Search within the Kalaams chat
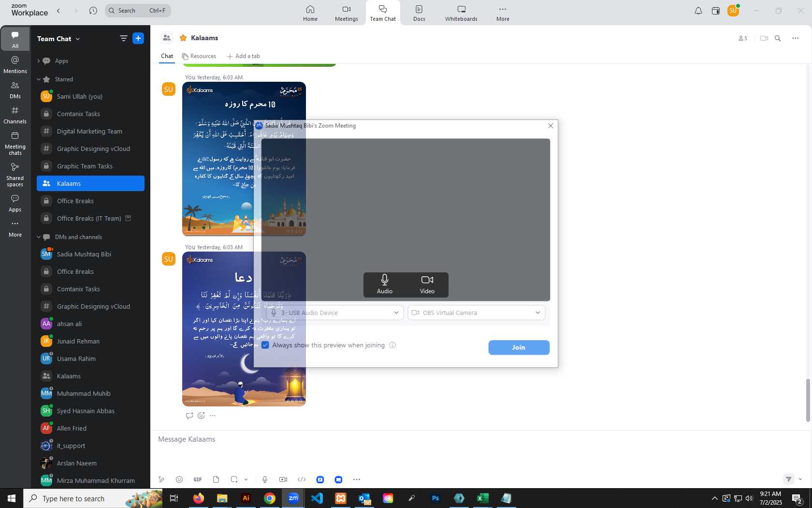The height and width of the screenshot is (508, 812). [x=778, y=38]
